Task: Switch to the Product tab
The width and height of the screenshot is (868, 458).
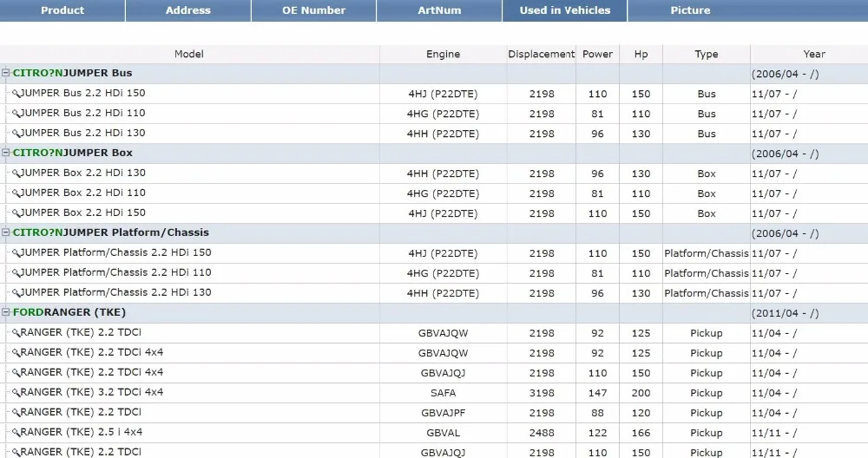Action: pos(62,10)
